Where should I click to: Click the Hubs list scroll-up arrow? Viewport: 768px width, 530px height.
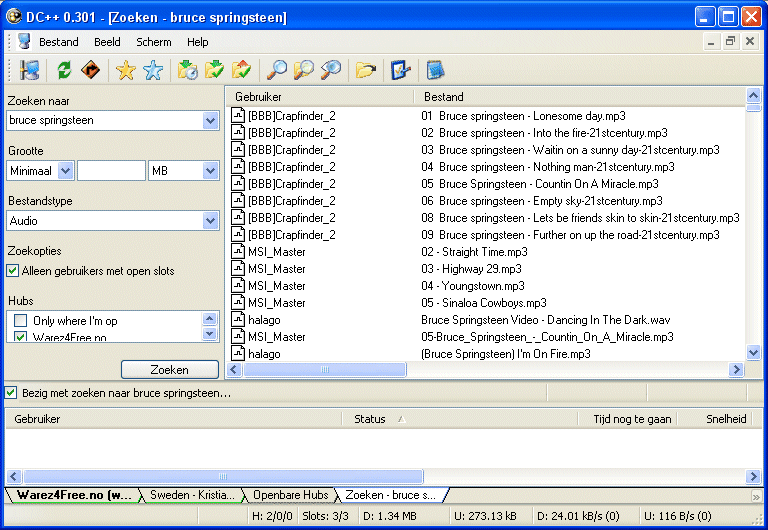pos(210,319)
